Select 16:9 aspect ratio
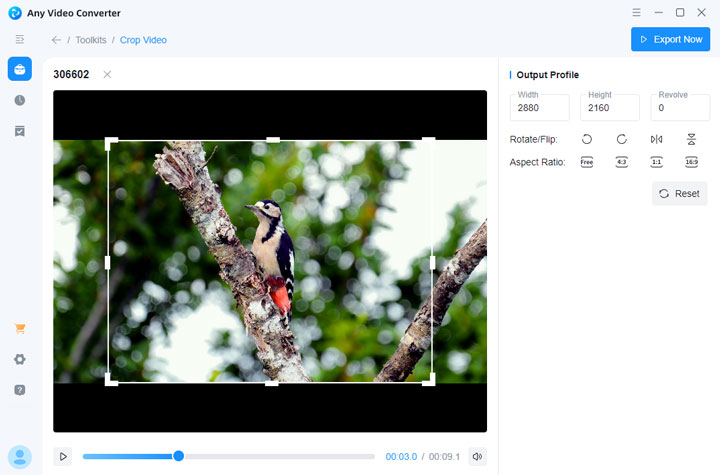This screenshot has width=720, height=475. pyautogui.click(x=692, y=162)
